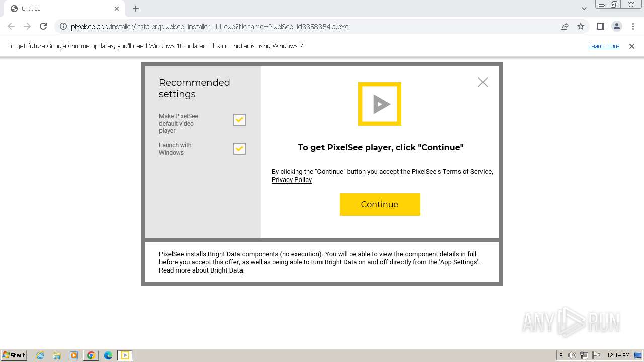Open the Chrome profile avatar

coord(616,26)
